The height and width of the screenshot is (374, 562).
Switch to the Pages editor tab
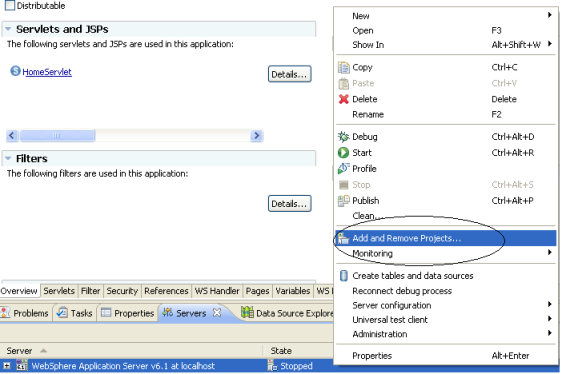[x=257, y=291]
